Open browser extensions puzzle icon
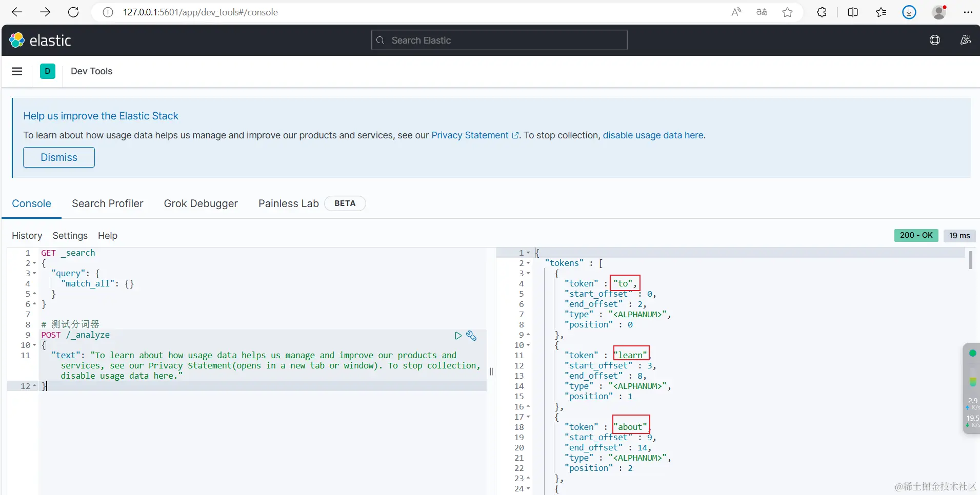The image size is (980, 495). point(822,12)
